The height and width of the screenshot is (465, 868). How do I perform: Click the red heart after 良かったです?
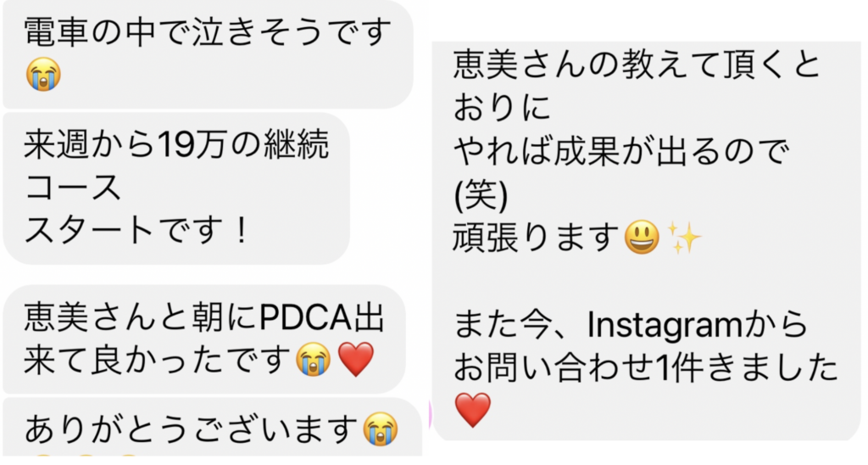tap(355, 360)
